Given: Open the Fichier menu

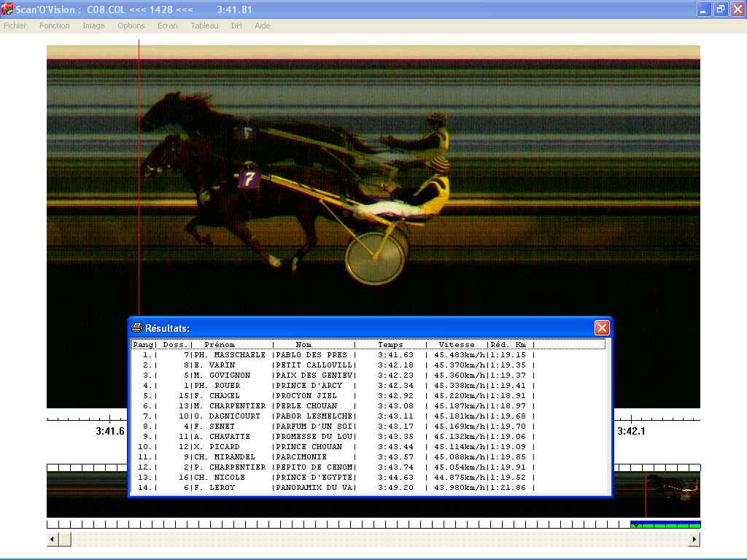Looking at the screenshot, I should pyautogui.click(x=15, y=26).
